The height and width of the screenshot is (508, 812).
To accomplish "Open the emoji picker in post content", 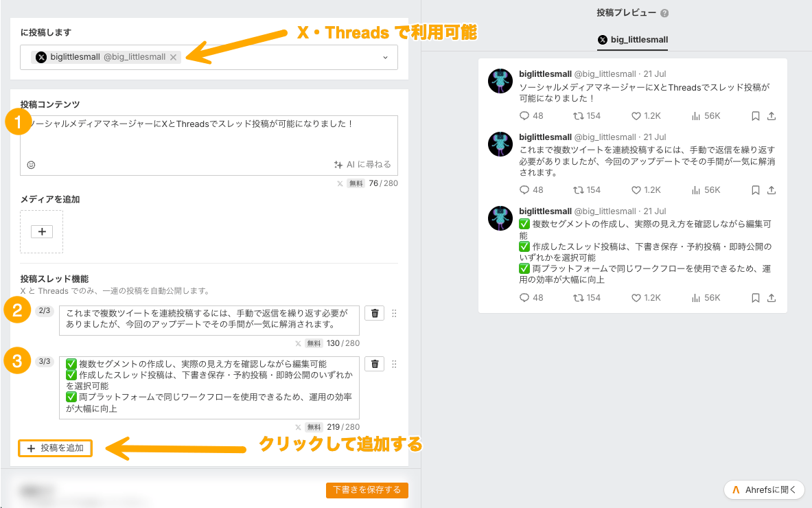I will pos(31,165).
